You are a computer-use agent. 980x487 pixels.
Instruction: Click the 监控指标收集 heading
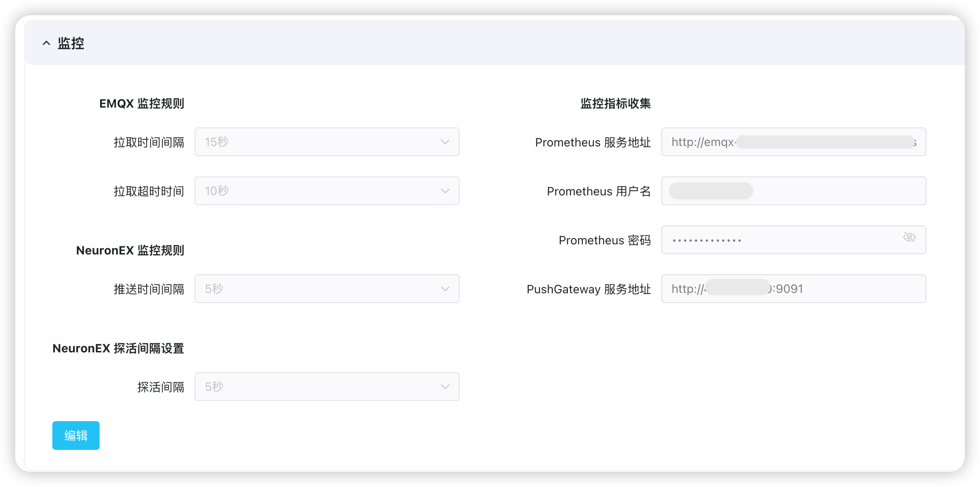click(615, 103)
